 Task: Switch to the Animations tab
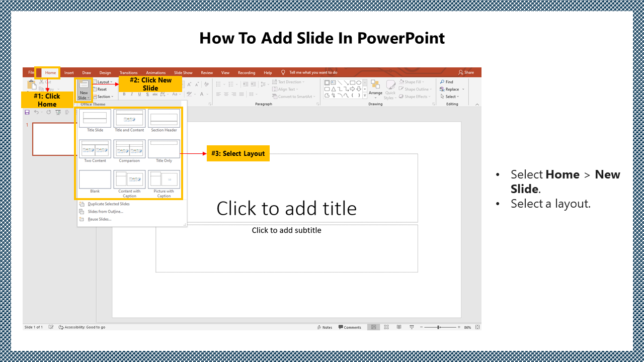[x=155, y=72]
